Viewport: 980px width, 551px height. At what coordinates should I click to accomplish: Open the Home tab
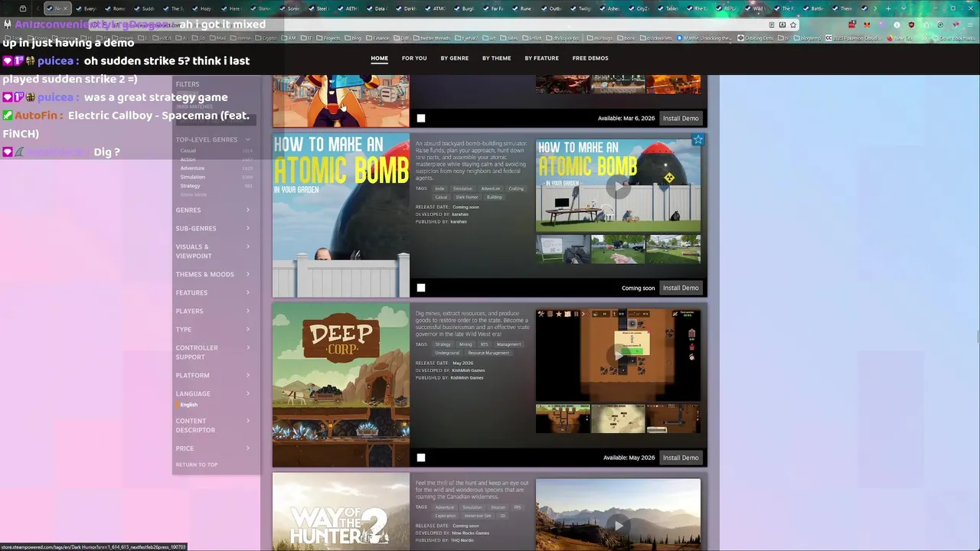(380, 58)
